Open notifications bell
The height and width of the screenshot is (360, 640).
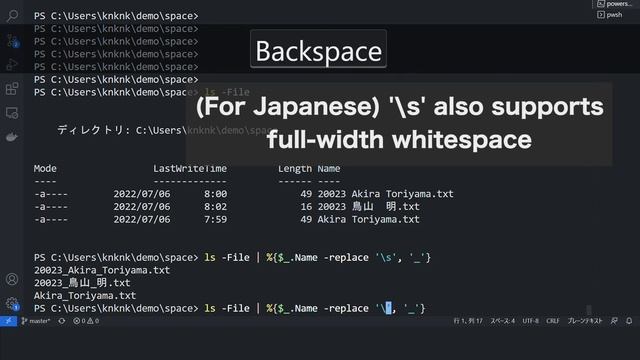[x=629, y=321]
